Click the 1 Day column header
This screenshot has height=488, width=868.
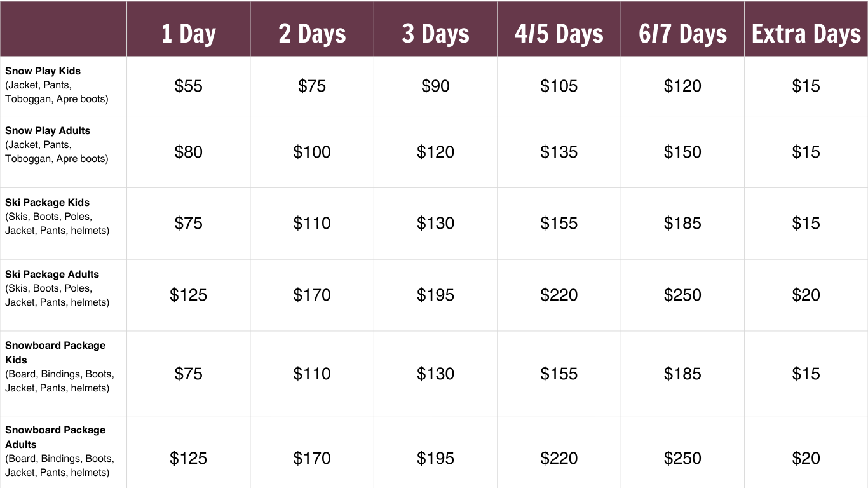[188, 34]
